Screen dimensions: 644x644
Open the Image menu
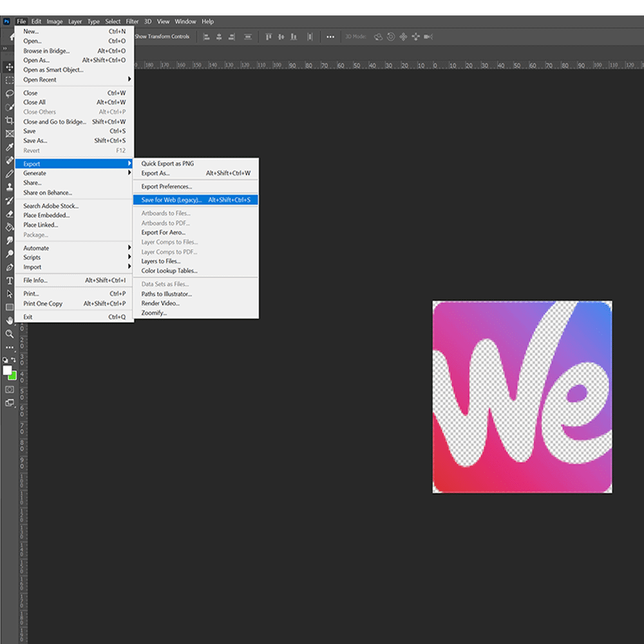[x=55, y=21]
